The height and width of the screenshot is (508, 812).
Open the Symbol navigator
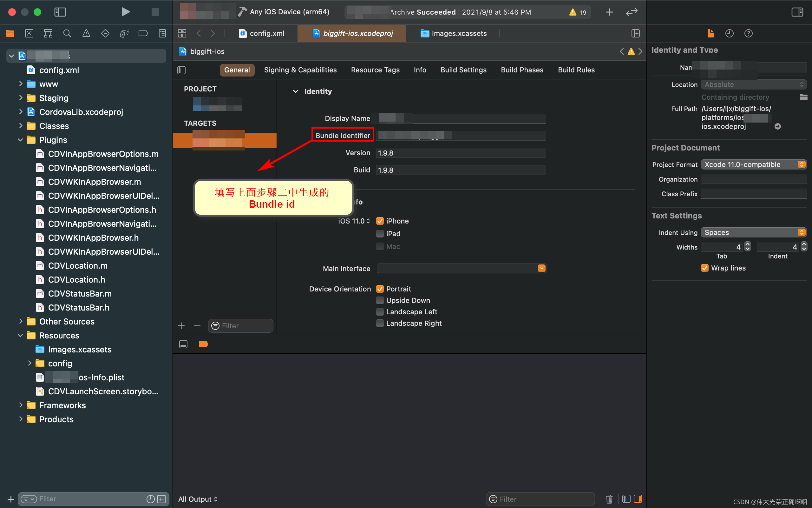(48, 33)
